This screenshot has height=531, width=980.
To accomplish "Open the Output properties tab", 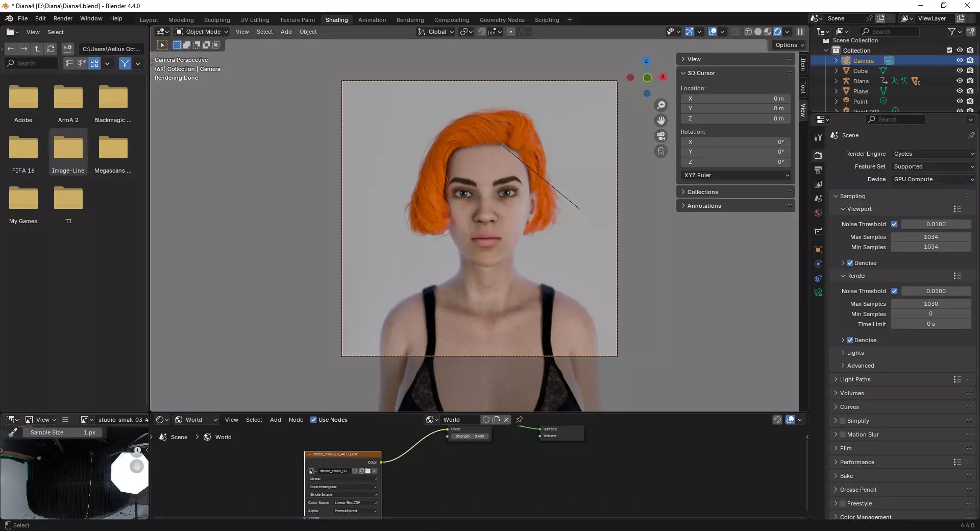I will pyautogui.click(x=818, y=170).
